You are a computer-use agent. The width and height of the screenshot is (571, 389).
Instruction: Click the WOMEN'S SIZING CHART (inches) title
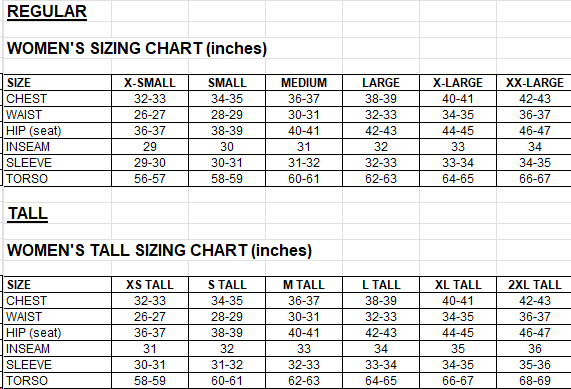click(137, 48)
